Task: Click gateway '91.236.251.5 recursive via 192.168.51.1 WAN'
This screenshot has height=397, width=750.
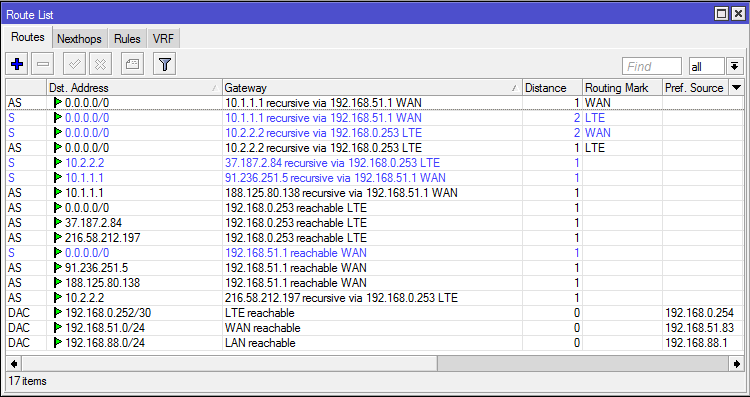Action: pyautogui.click(x=335, y=178)
